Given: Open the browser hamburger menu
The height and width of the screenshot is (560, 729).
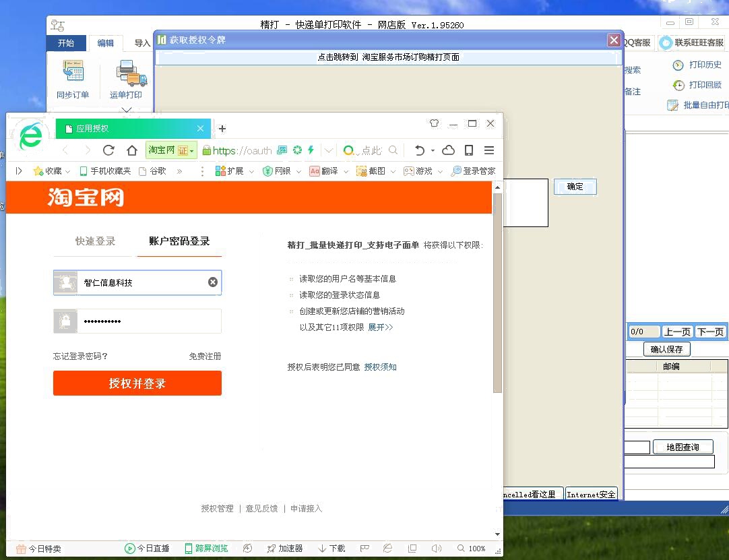Looking at the screenshot, I should click(x=489, y=150).
